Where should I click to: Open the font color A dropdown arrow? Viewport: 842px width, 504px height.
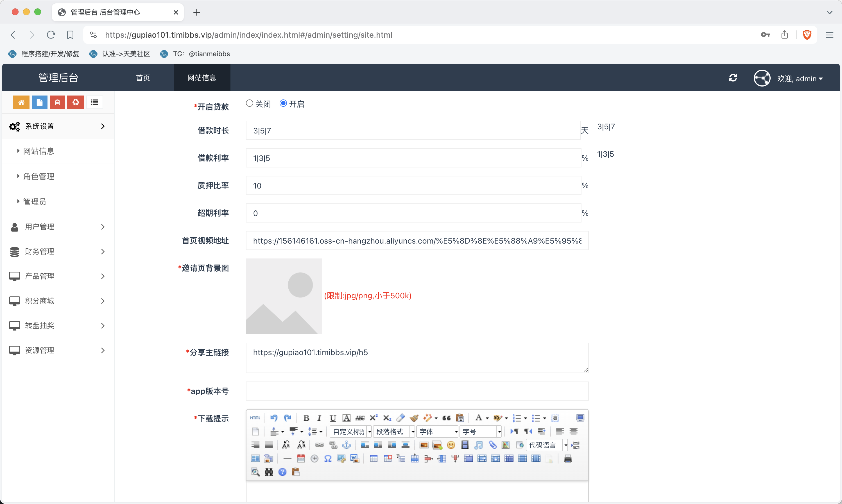point(487,418)
